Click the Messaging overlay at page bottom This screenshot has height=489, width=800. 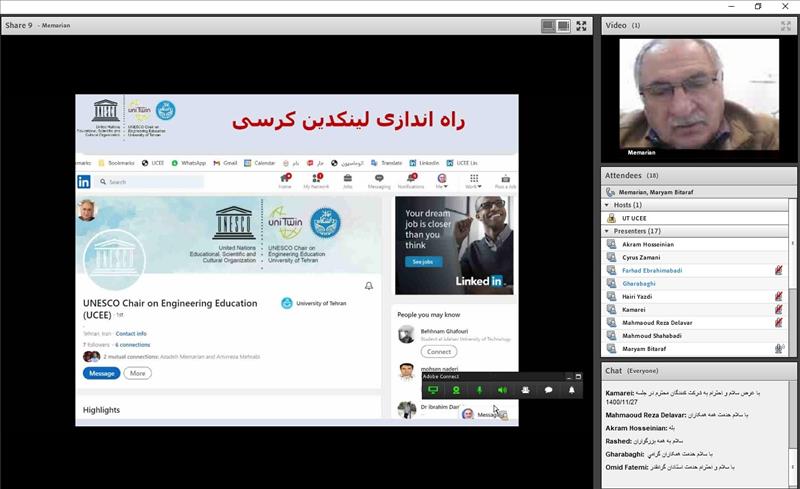[483, 414]
